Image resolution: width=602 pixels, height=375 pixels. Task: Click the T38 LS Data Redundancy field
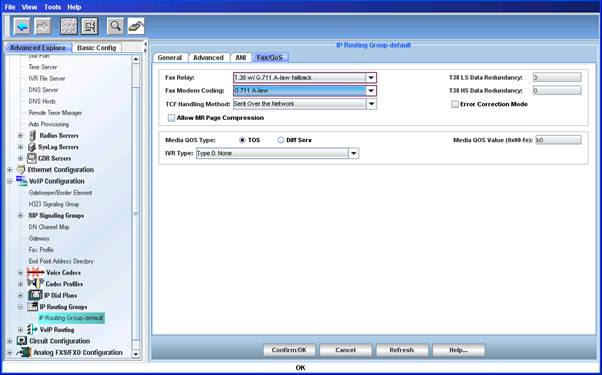[557, 78]
